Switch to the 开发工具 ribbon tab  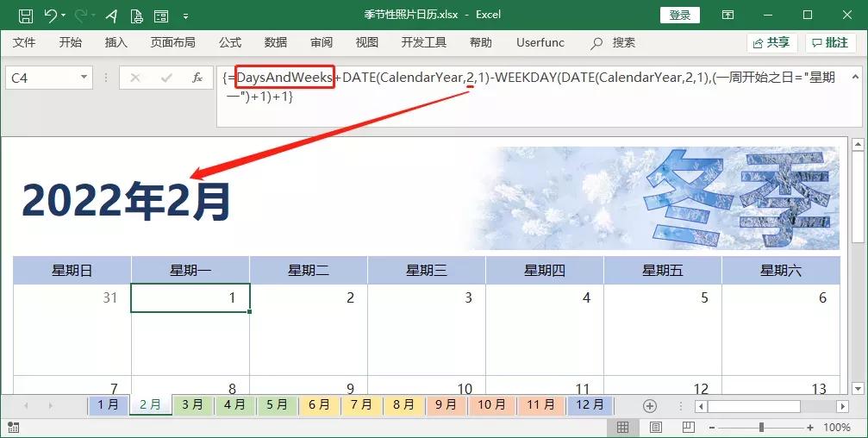pyautogui.click(x=424, y=42)
